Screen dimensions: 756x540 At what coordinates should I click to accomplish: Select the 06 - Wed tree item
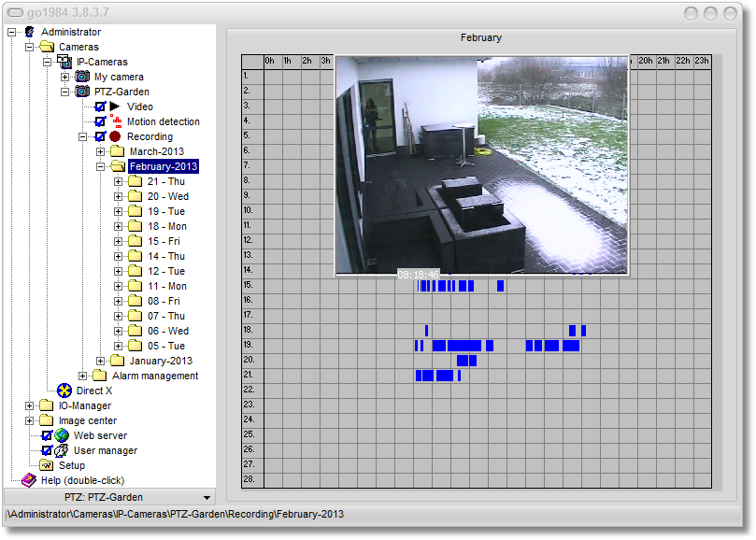(168, 331)
